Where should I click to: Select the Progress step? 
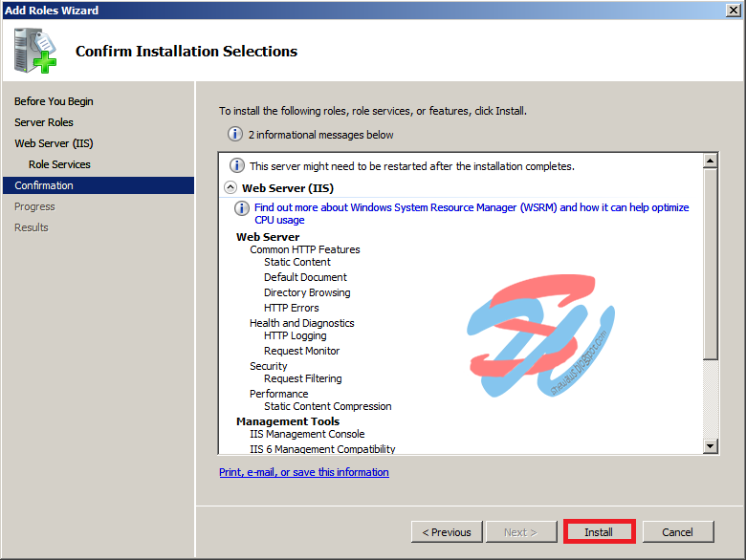click(34, 206)
